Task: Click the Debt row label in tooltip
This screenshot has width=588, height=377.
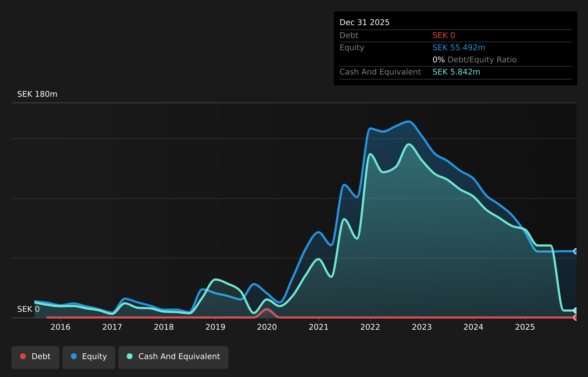Action: (349, 35)
